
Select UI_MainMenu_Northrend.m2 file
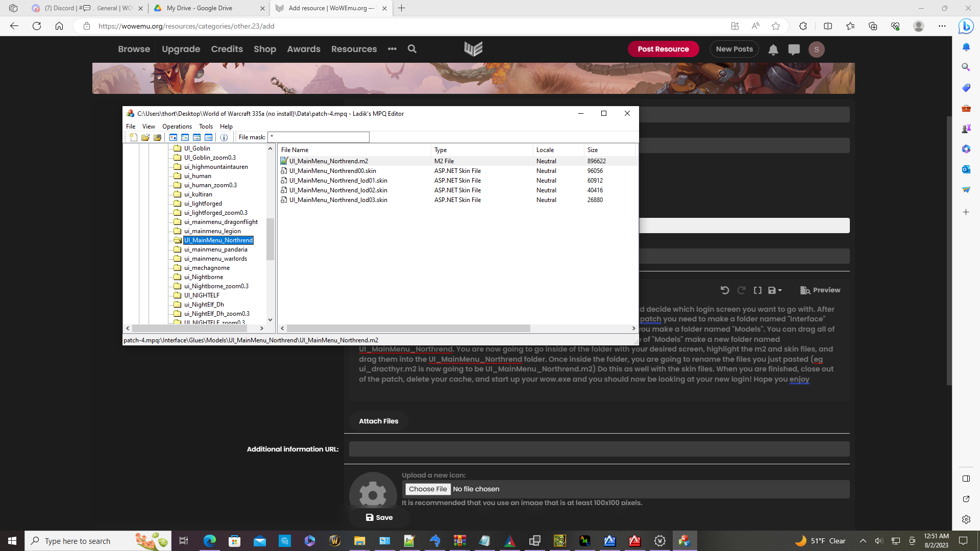[x=328, y=161]
